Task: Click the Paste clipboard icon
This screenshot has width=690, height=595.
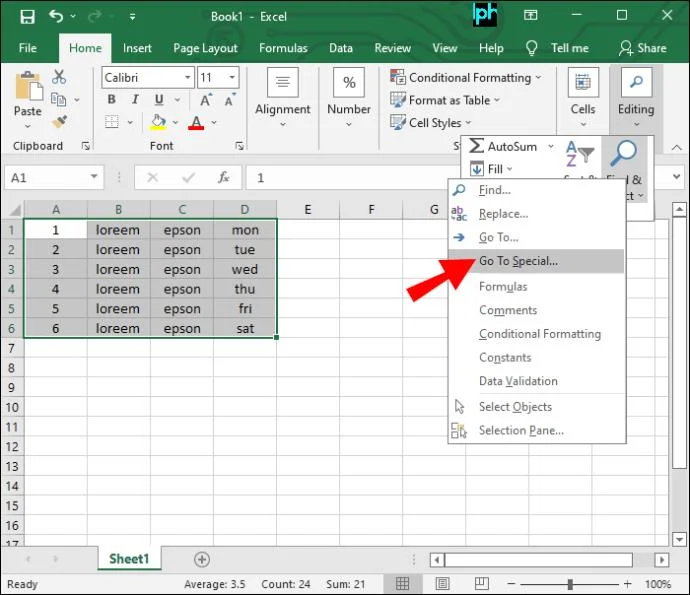Action: pyautogui.click(x=29, y=86)
